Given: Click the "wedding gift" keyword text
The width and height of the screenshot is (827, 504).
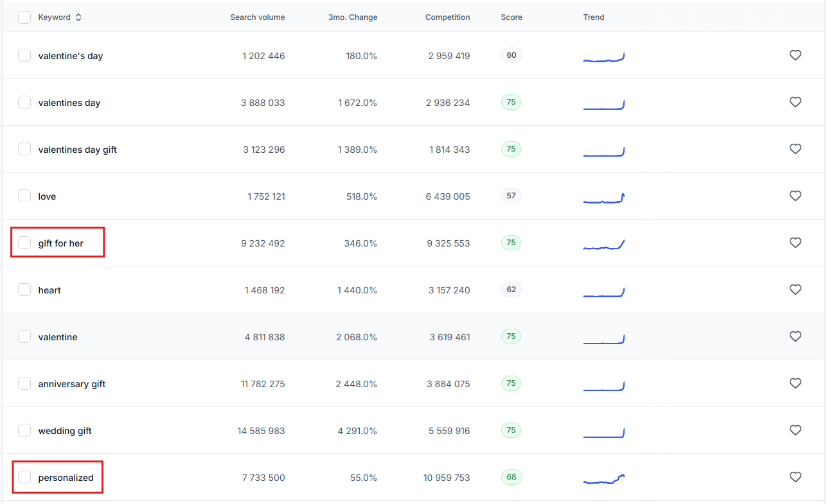Looking at the screenshot, I should [x=65, y=431].
